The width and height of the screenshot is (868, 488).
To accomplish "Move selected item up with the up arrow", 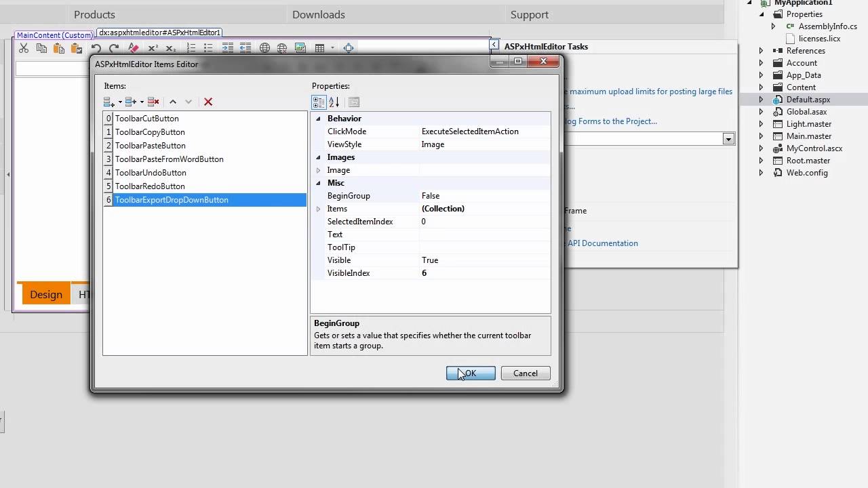I will pos(173,102).
